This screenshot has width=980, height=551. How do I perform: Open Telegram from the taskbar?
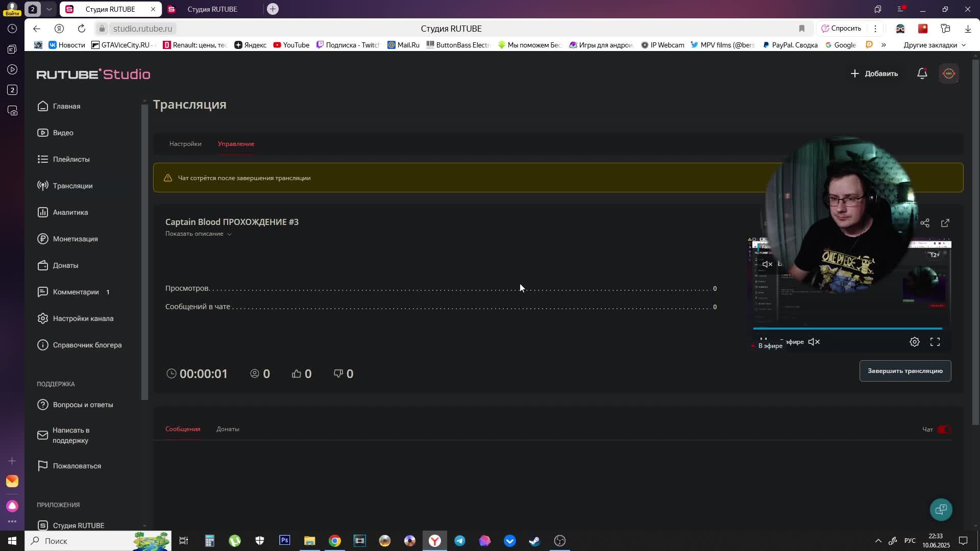tap(459, 541)
